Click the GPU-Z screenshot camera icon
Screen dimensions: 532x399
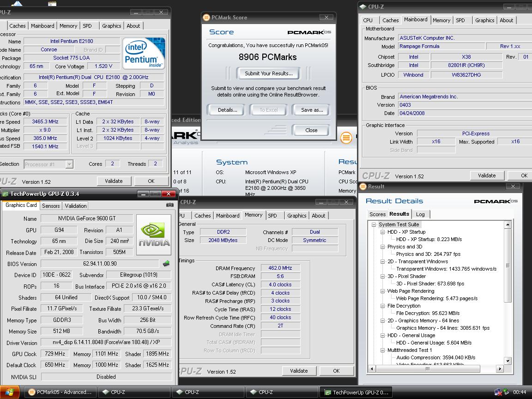coord(169,205)
